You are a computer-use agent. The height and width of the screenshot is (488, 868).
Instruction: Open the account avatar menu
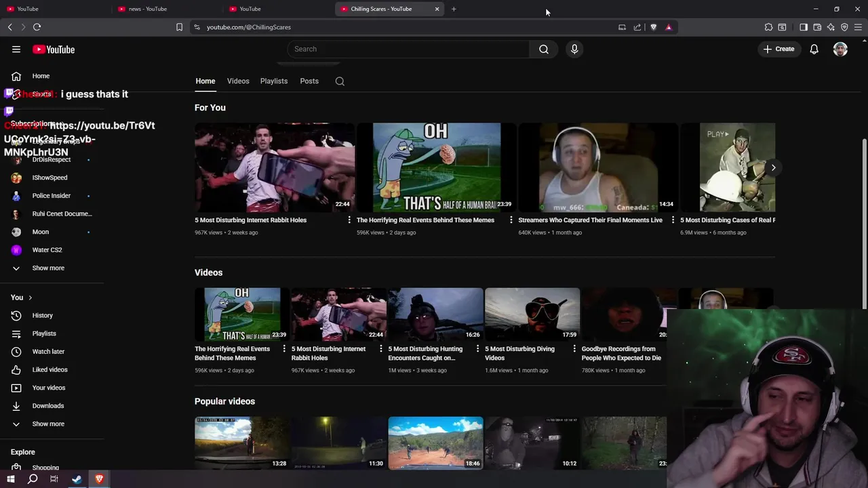840,49
